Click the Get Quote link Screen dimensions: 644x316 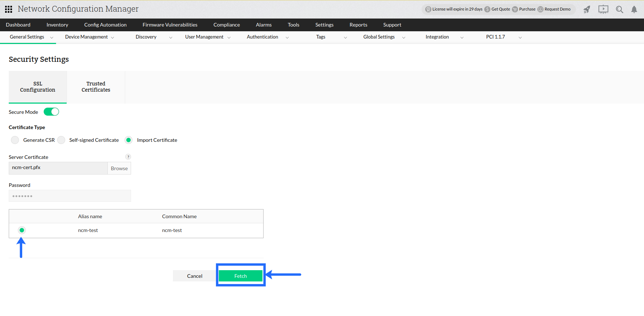pyautogui.click(x=501, y=9)
